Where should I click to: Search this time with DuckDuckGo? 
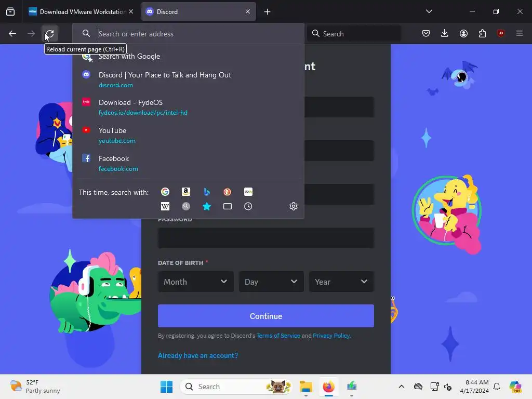[228, 192]
